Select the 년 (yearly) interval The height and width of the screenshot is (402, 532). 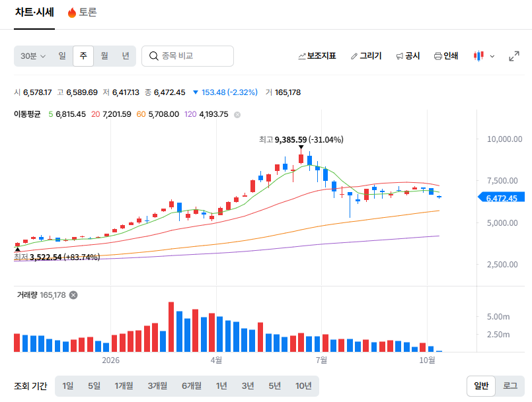(126, 56)
